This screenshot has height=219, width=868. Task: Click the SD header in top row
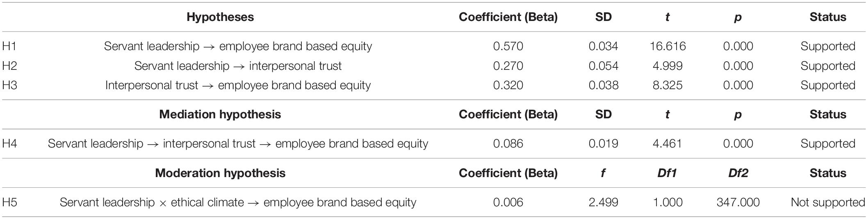[x=603, y=17]
